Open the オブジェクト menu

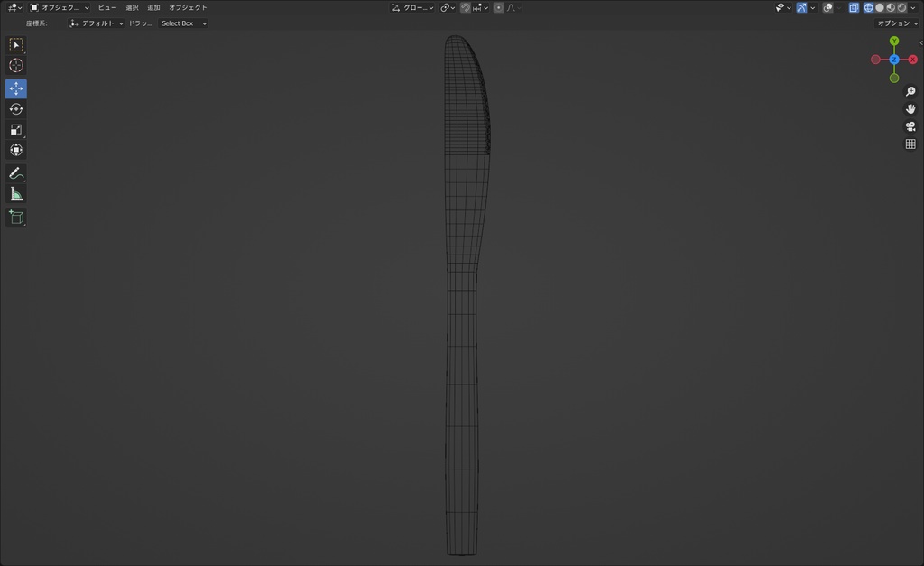click(188, 7)
